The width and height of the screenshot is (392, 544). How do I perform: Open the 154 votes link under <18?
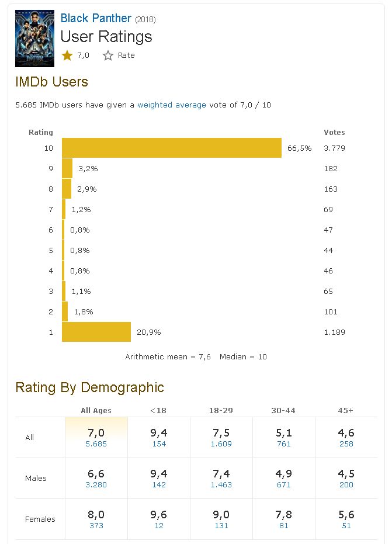point(158,443)
